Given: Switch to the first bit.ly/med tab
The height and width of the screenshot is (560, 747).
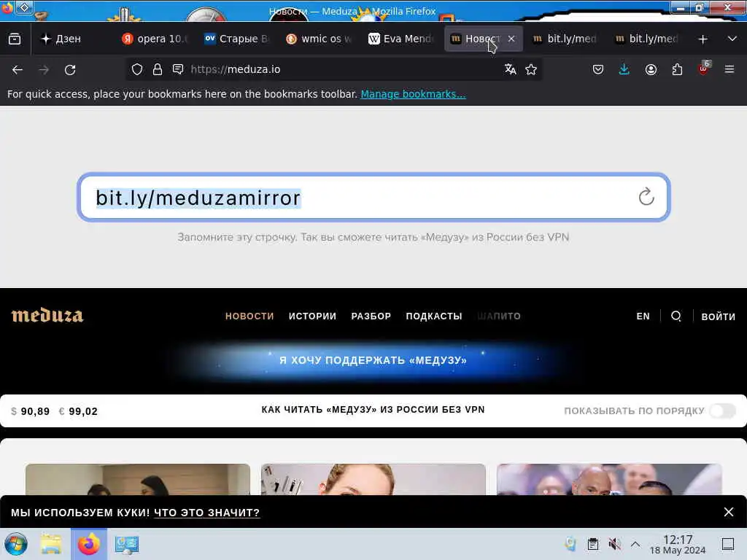Looking at the screenshot, I should point(565,39).
